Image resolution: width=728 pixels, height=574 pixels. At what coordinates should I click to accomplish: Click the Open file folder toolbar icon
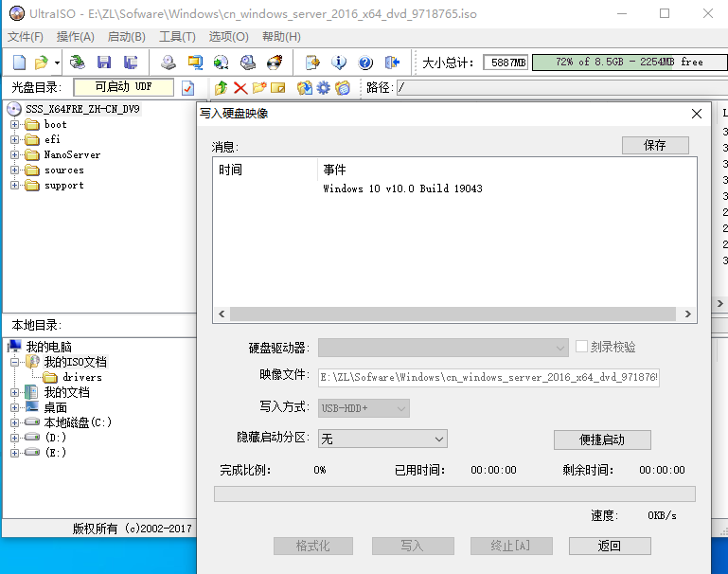coord(42,63)
